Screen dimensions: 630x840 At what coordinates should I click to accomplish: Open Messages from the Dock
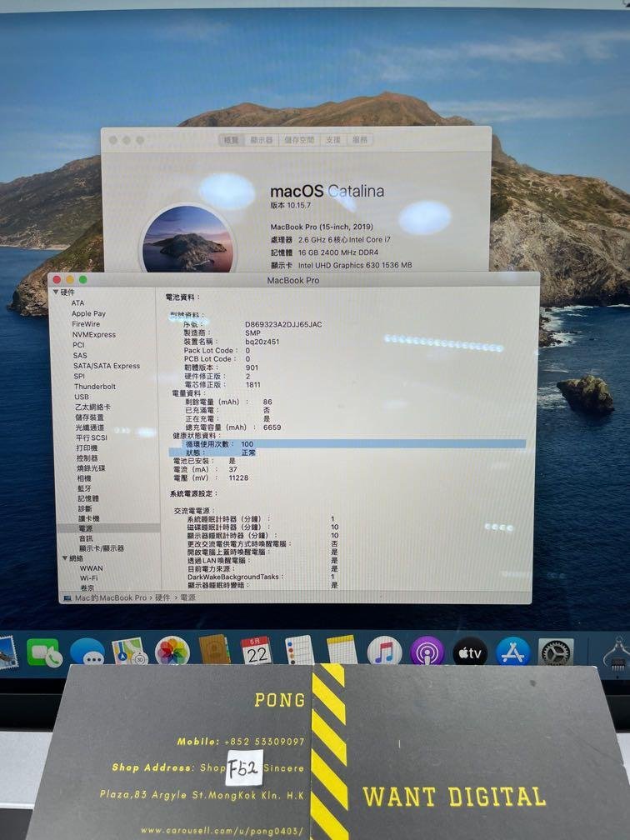click(87, 652)
